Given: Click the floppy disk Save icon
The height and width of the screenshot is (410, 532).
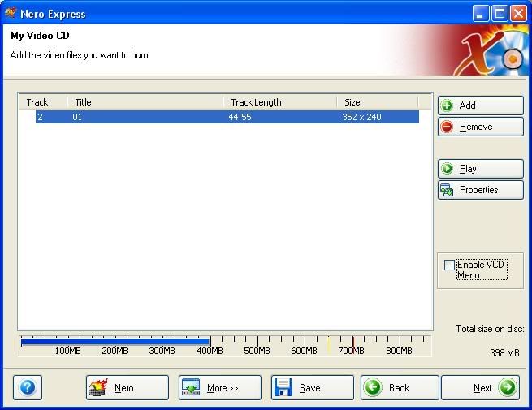Looking at the screenshot, I should [283, 387].
